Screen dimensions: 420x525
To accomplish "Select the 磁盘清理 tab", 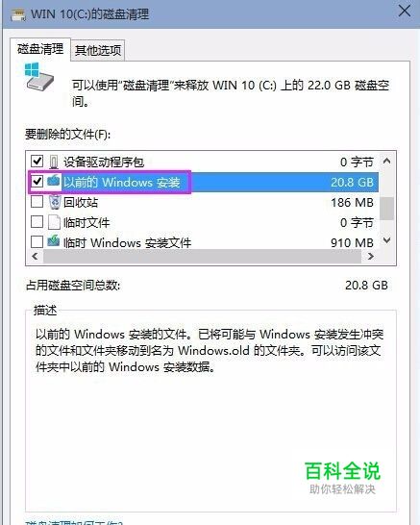I will coord(40,49).
